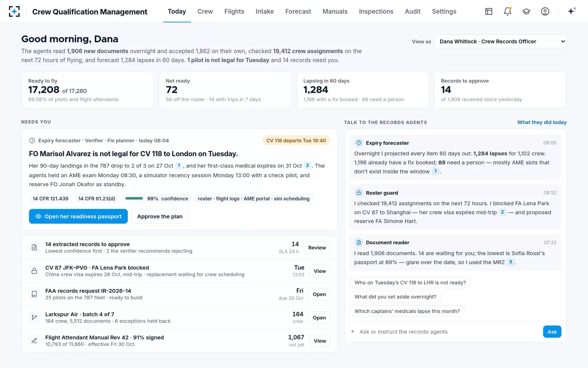Click the Ask button
The image size is (588, 368).
click(x=552, y=332)
